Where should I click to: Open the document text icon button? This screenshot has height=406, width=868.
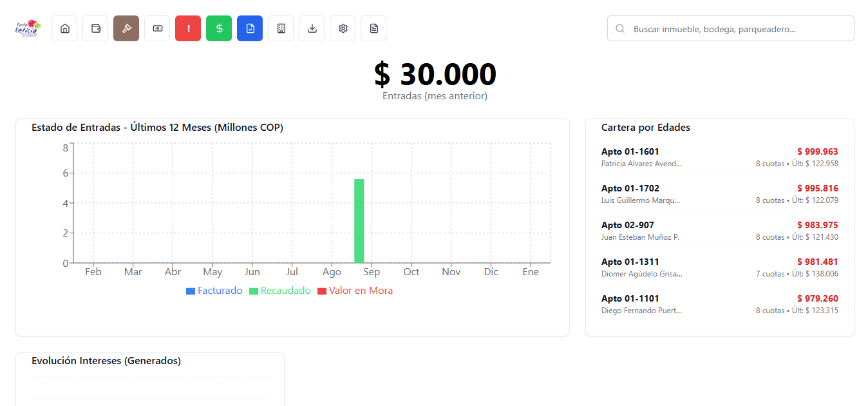tap(373, 28)
